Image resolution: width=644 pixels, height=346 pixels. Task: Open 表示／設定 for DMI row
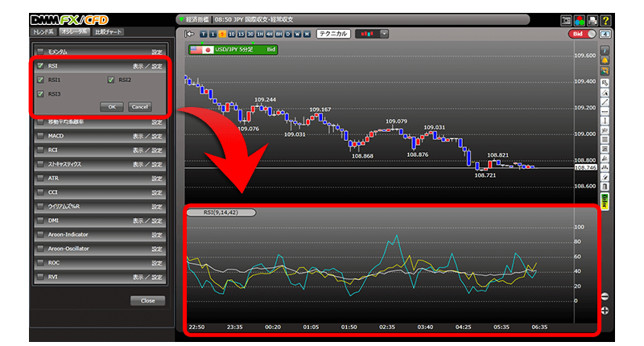pyautogui.click(x=147, y=220)
